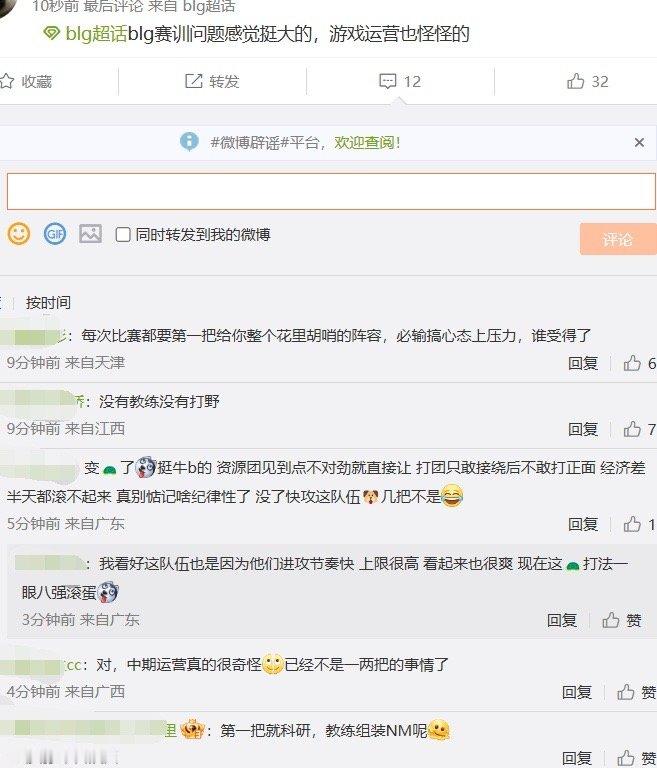Click the text 没有教练没有打野

pyautogui.click(x=159, y=402)
